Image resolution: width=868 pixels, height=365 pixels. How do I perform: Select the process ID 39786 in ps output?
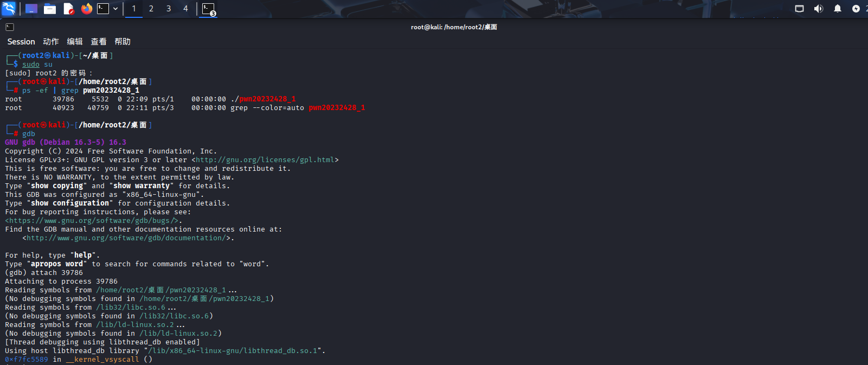tap(63, 99)
